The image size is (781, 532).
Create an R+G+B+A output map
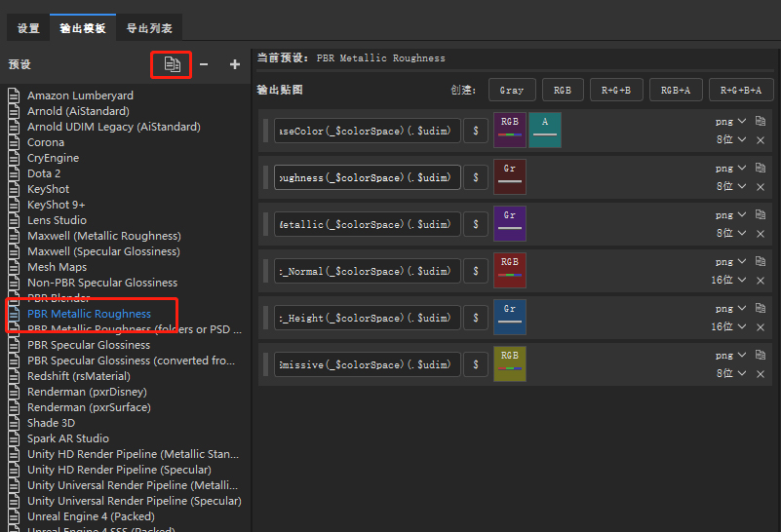pos(741,90)
